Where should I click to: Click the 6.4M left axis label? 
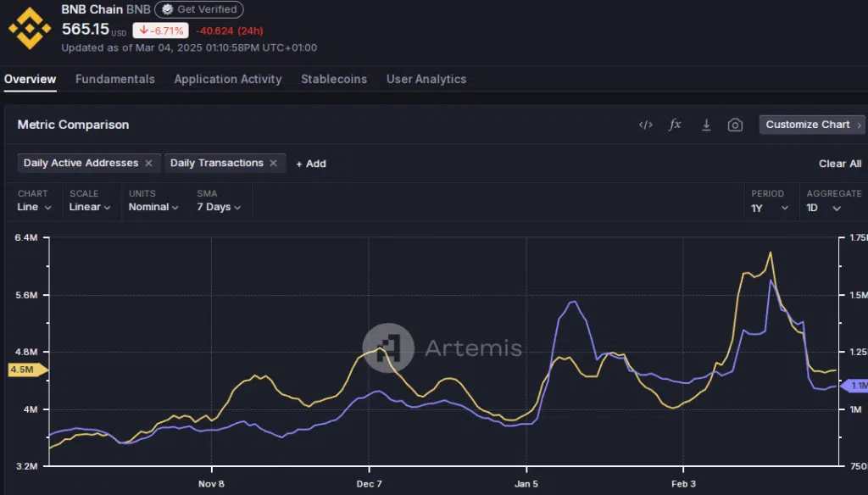(26, 237)
